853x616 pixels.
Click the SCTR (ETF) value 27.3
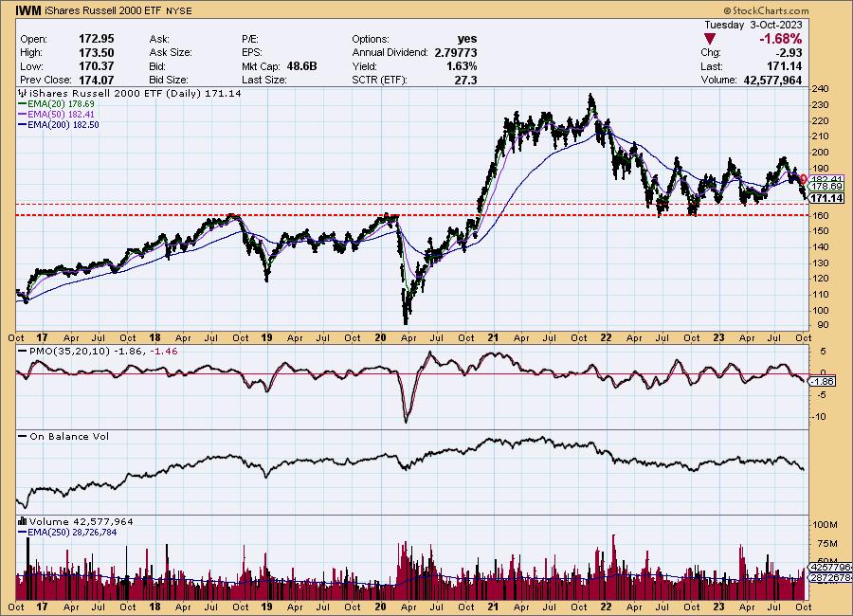tap(466, 80)
